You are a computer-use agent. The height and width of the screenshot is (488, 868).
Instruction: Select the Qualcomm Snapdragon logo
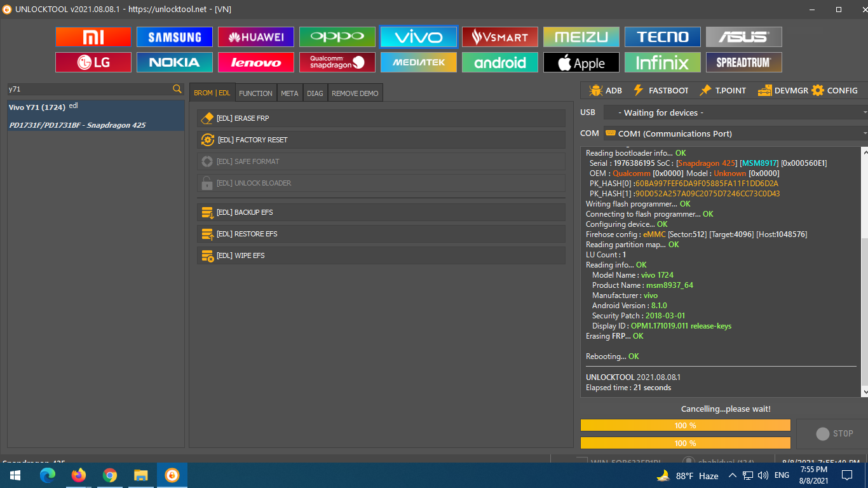[337, 62]
